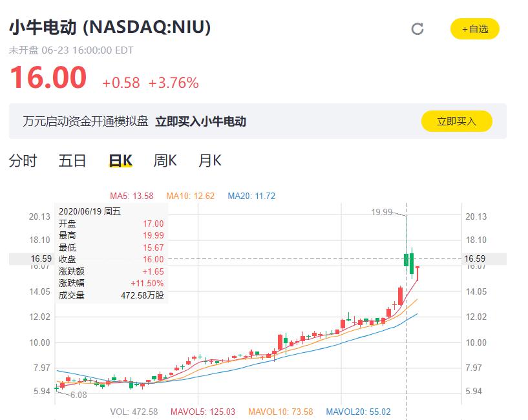Click the MA20: 11.72 indicator label

pos(251,196)
